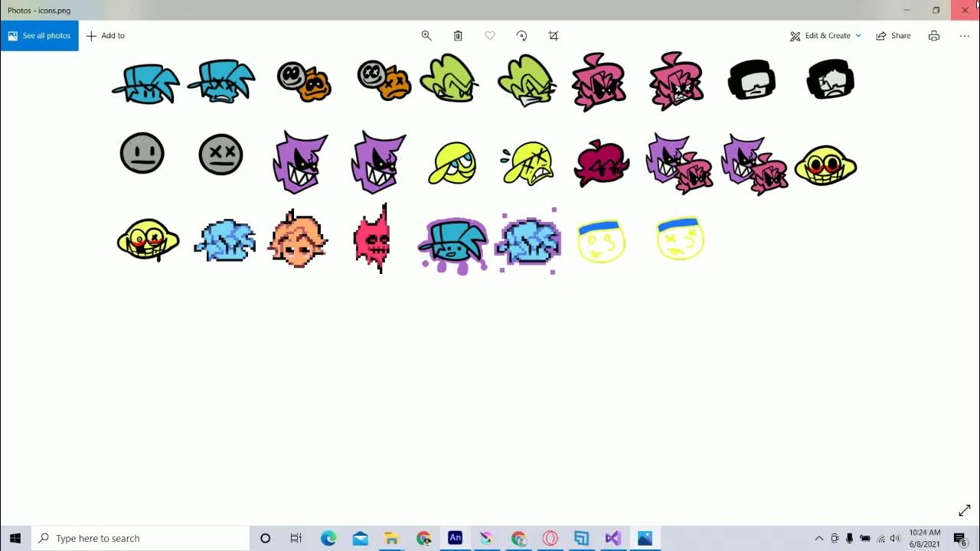Open network Wi-Fi settings in tray

(880, 538)
